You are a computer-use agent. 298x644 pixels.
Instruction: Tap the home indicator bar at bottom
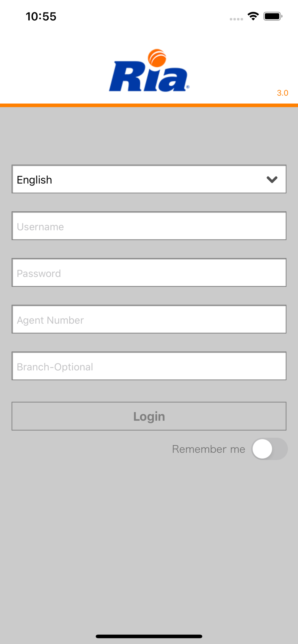click(149, 636)
